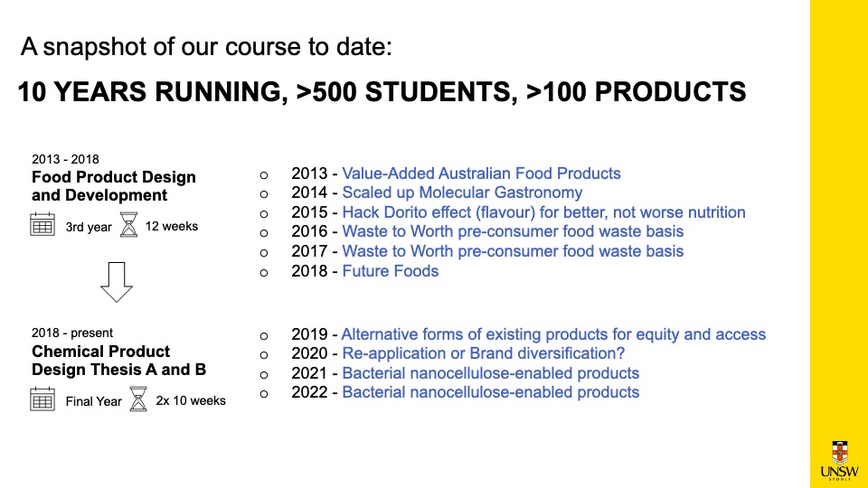Click 2016 Waste to Worth link
Image resolution: width=868 pixels, height=488 pixels.
513,231
